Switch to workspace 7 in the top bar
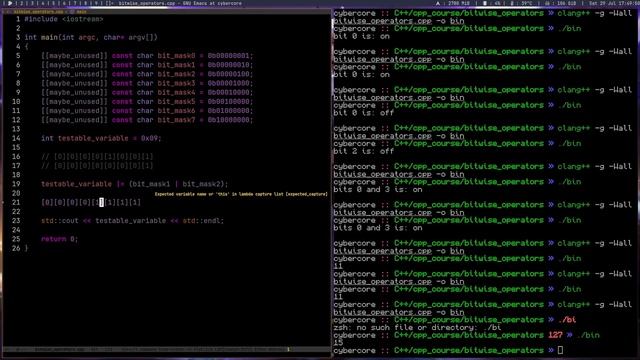 click(75, 3)
